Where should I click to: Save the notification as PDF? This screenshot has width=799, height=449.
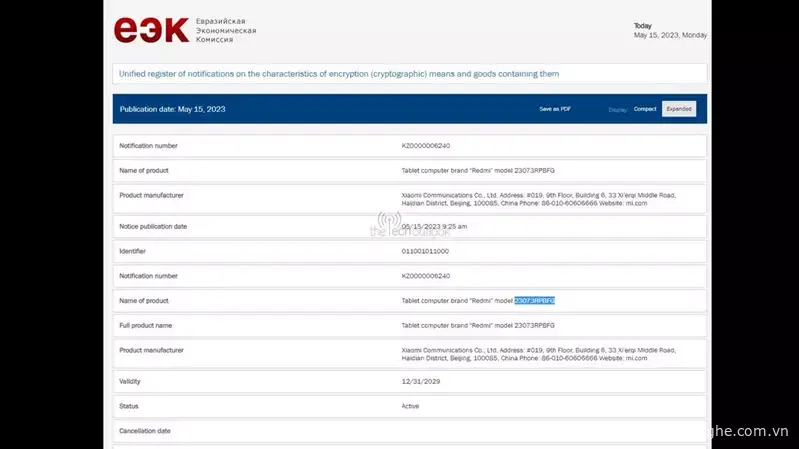[555, 108]
